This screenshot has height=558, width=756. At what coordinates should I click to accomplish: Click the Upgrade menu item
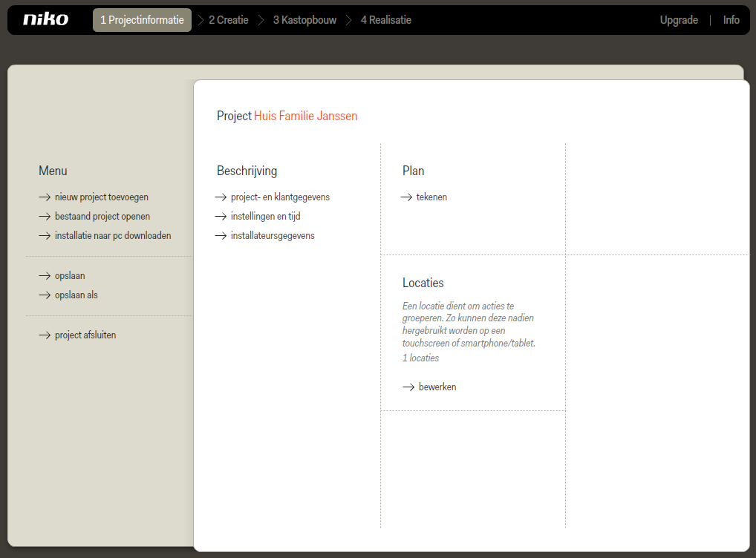pyautogui.click(x=679, y=20)
